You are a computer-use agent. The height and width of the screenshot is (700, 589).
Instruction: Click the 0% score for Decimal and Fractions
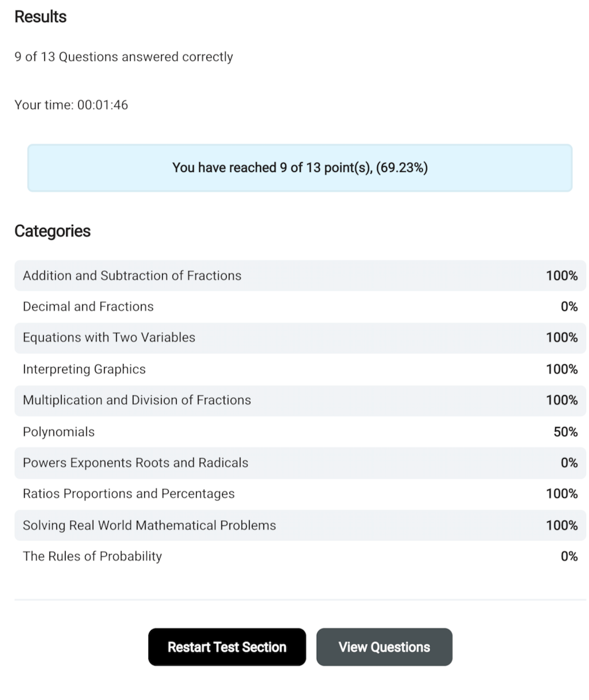[569, 307]
